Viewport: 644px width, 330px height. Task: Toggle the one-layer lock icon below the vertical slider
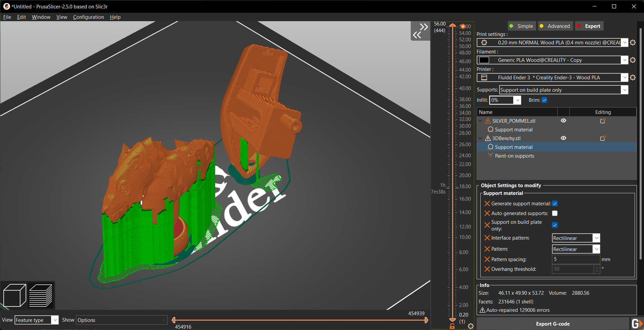452,326
